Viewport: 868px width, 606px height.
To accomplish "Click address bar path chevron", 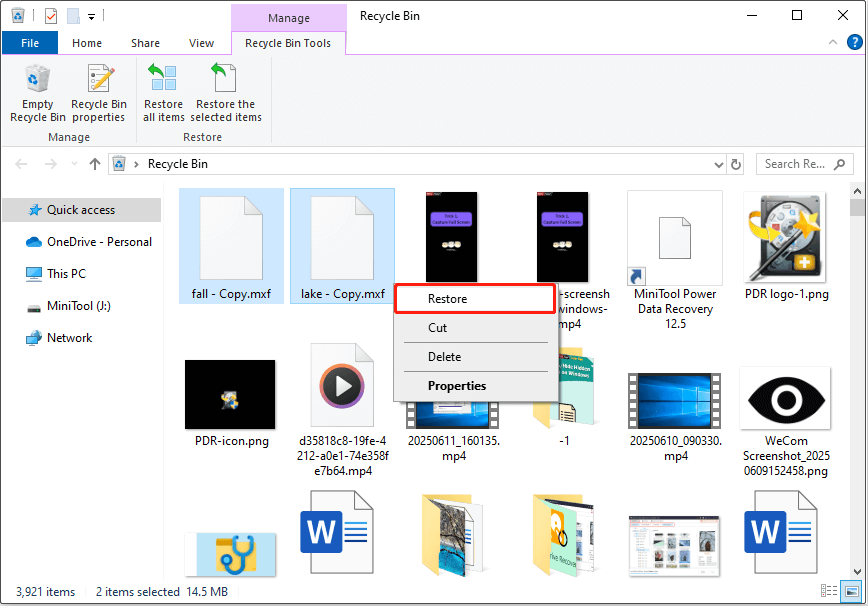I will 136,164.
